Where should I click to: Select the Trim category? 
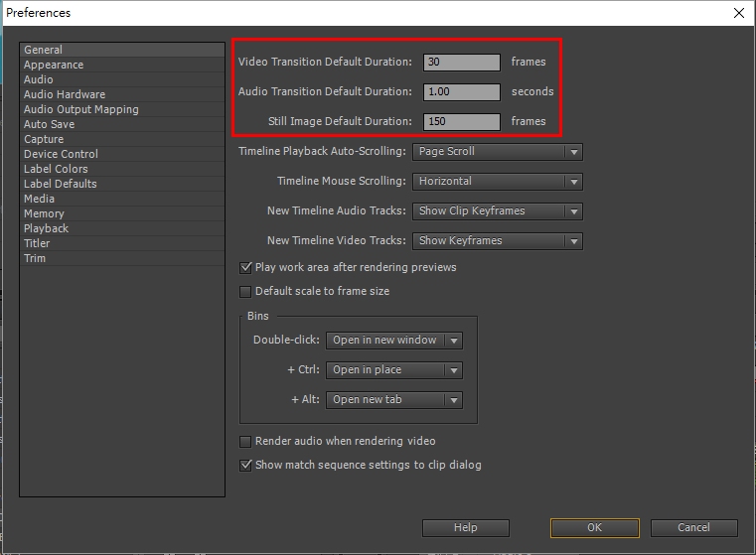tap(122, 259)
